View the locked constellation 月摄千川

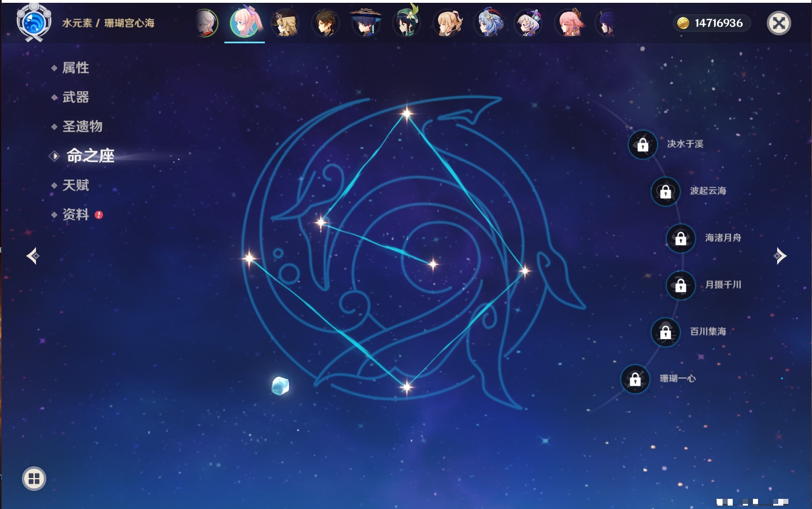click(x=680, y=286)
